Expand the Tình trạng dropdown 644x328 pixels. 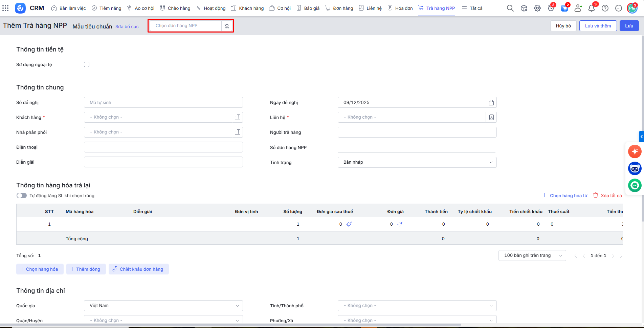coord(417,162)
